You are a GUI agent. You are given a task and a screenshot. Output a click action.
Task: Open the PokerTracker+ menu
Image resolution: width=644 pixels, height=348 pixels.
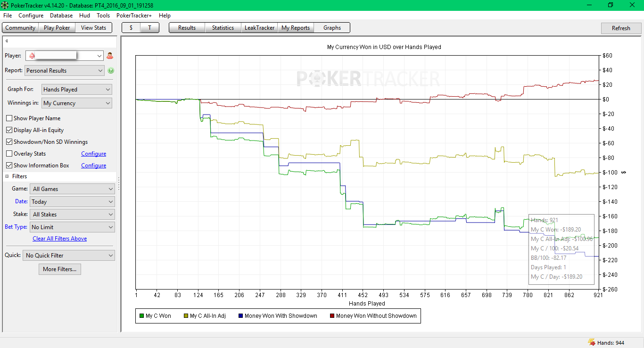point(135,16)
